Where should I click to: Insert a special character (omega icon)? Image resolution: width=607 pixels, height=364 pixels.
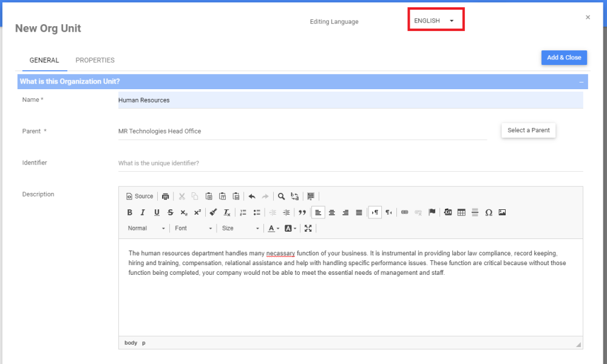point(489,212)
